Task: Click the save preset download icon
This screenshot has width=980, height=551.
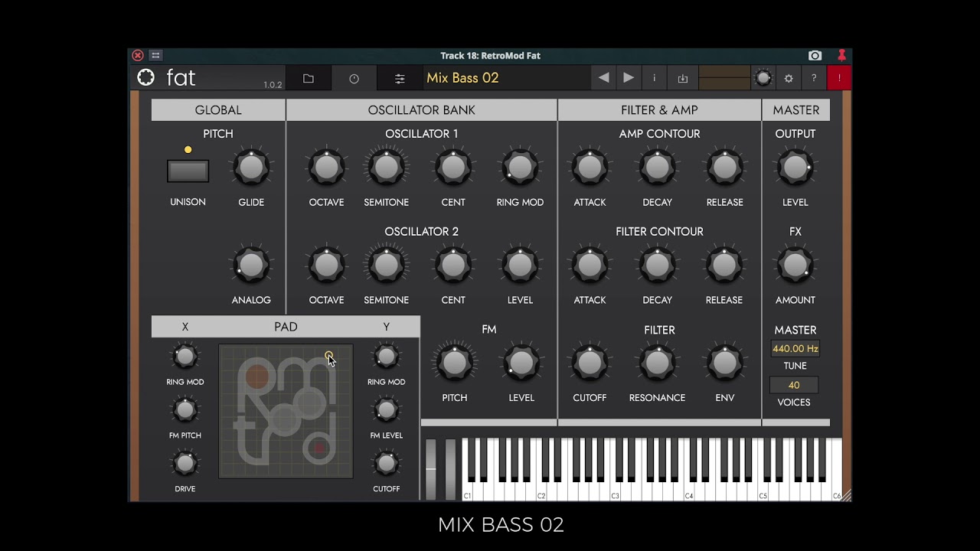Action: click(x=682, y=78)
